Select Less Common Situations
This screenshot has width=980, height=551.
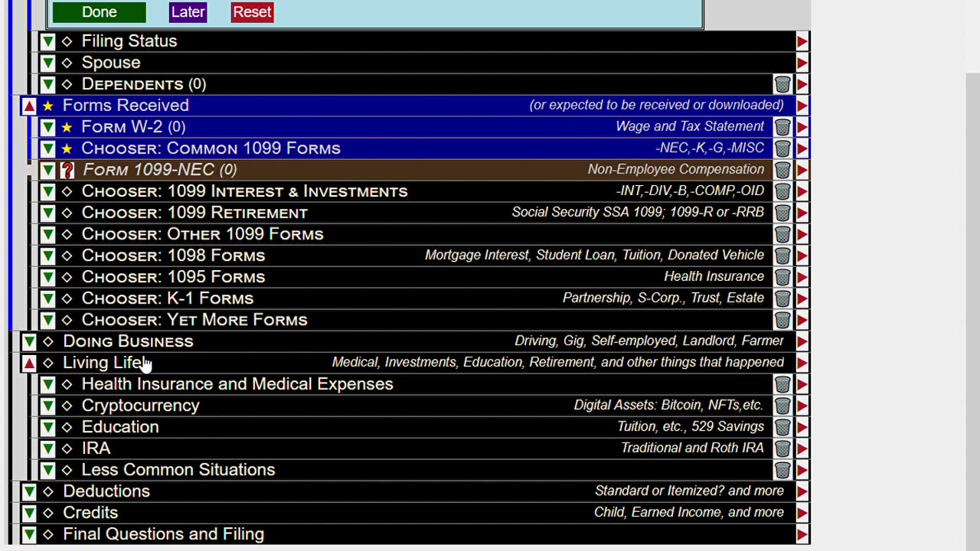pyautogui.click(x=178, y=470)
